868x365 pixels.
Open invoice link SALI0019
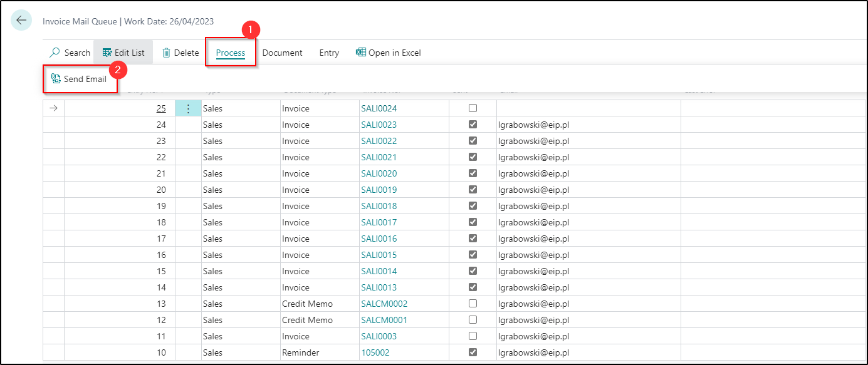click(379, 190)
